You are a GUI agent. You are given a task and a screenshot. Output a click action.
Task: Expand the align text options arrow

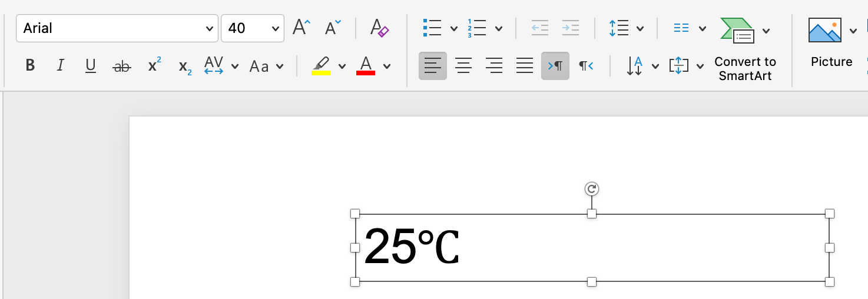click(700, 67)
